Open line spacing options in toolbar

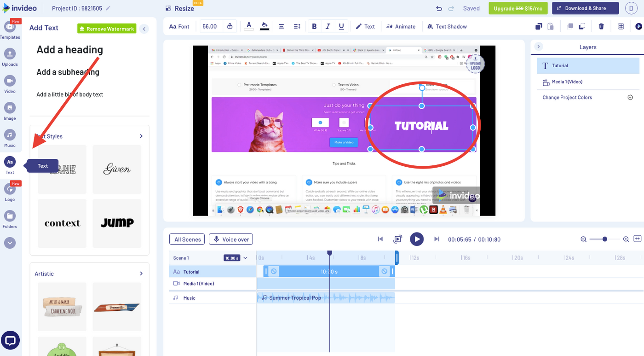click(x=297, y=26)
